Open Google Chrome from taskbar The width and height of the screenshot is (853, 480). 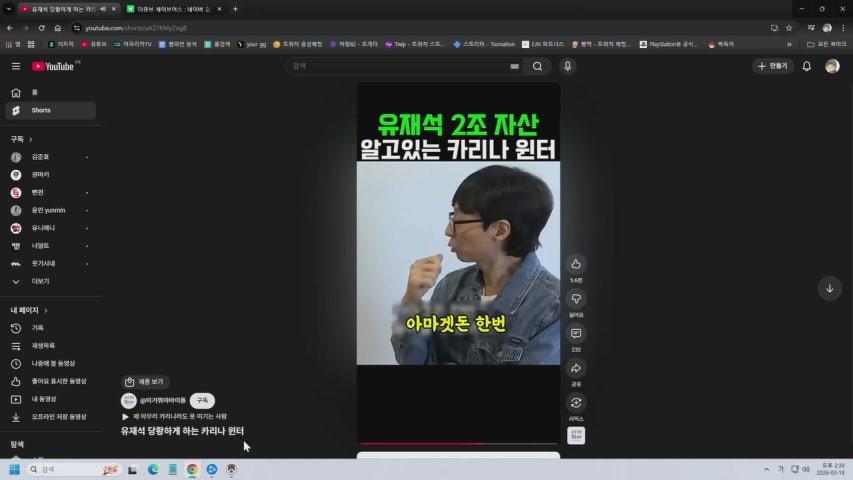[192, 469]
